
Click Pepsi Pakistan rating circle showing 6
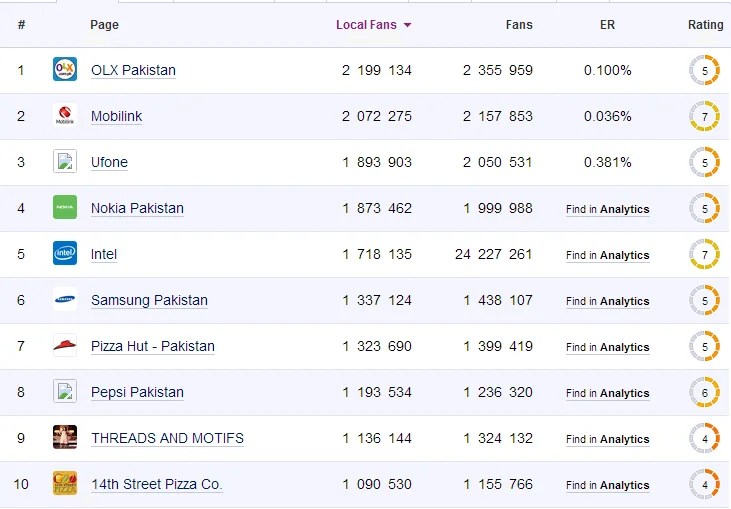tap(704, 392)
